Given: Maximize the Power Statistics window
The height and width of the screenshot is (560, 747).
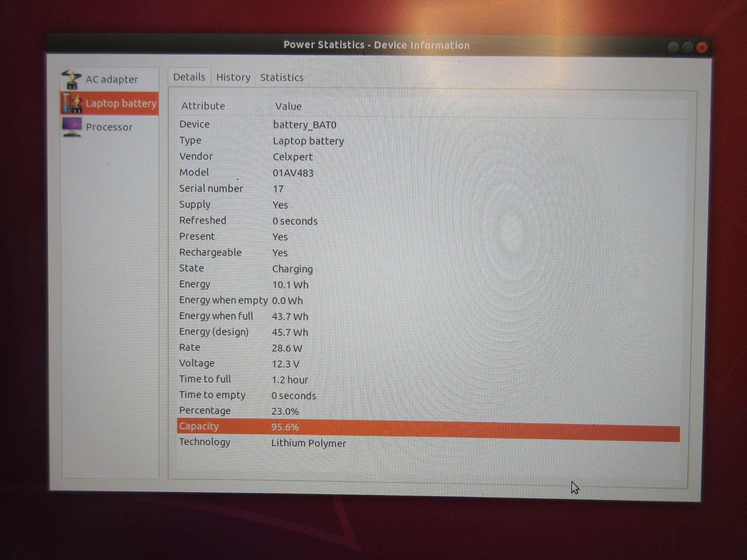Looking at the screenshot, I should pos(687,47).
